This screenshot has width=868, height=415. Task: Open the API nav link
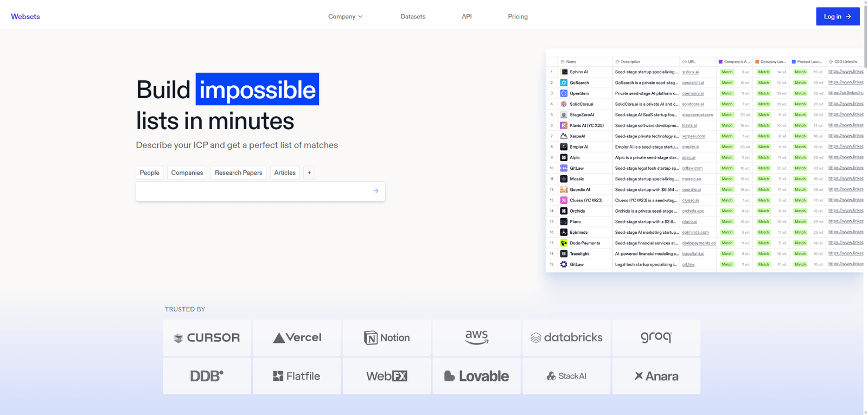click(x=467, y=17)
